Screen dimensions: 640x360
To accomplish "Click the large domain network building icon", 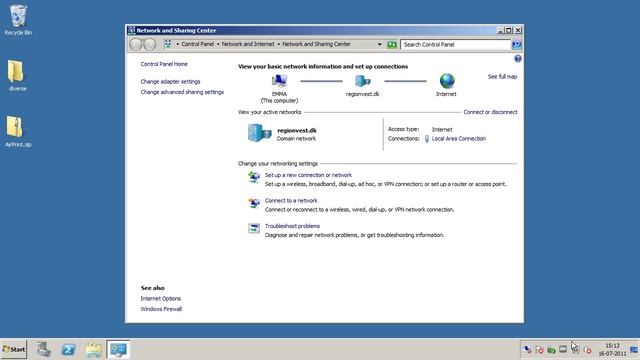I will pyautogui.click(x=260, y=133).
